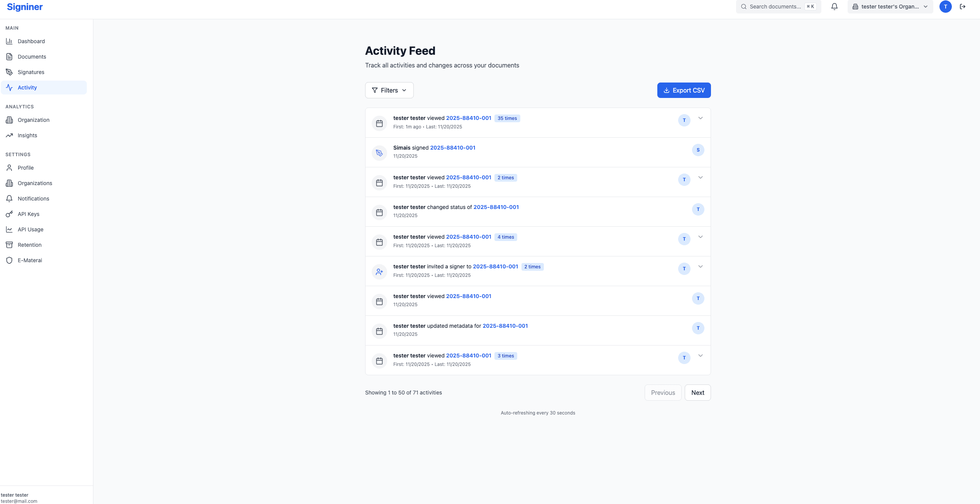Image resolution: width=980 pixels, height=504 pixels.
Task: Expand details of the 35 times viewed entry
Action: pyautogui.click(x=701, y=118)
